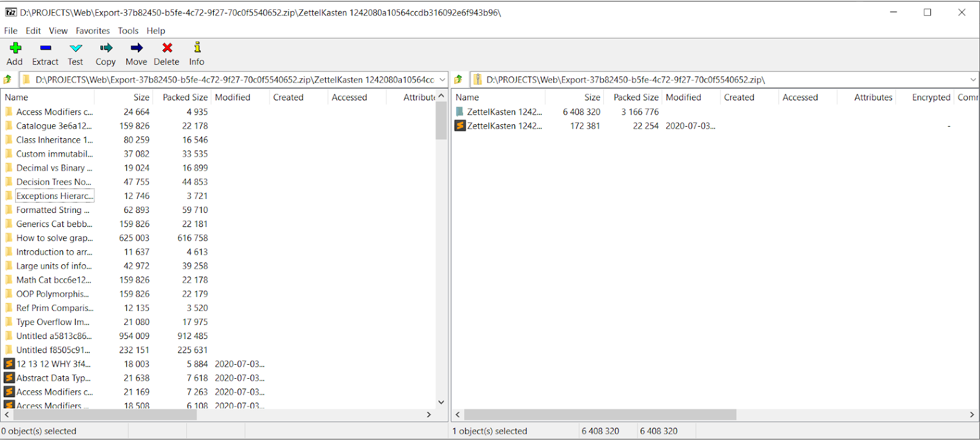Click the 7z icon in title bar
The image size is (980, 440).
[10, 12]
